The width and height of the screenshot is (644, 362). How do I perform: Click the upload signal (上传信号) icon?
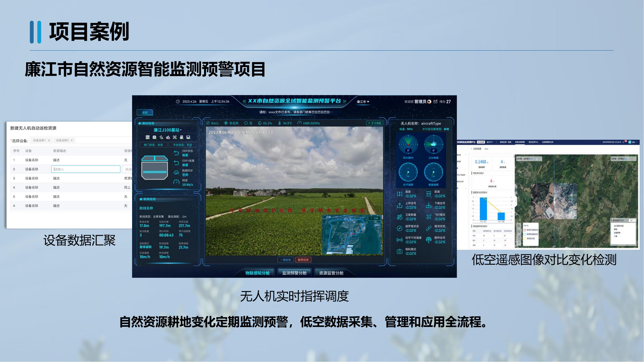[399, 205]
